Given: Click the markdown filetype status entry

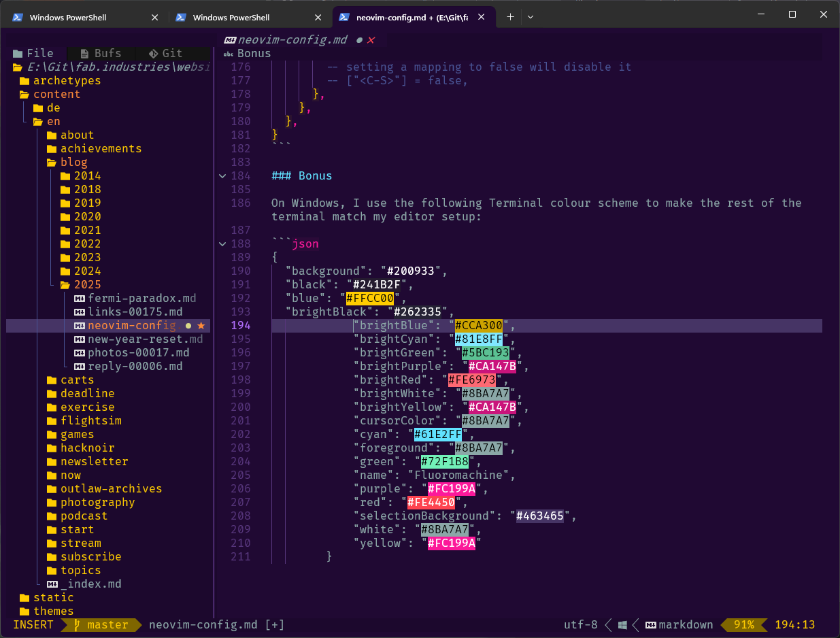Looking at the screenshot, I should click(679, 624).
